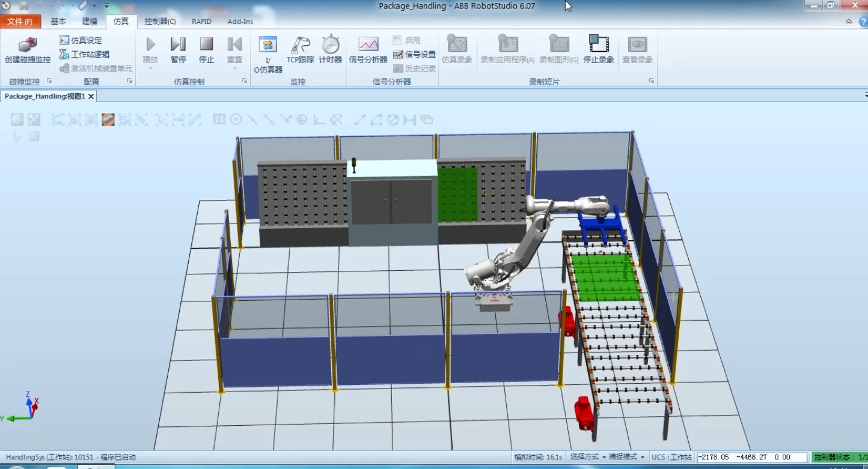The image size is (868, 469).
Task: Click the ABB RobotStudio application logo
Action: [6, 6]
